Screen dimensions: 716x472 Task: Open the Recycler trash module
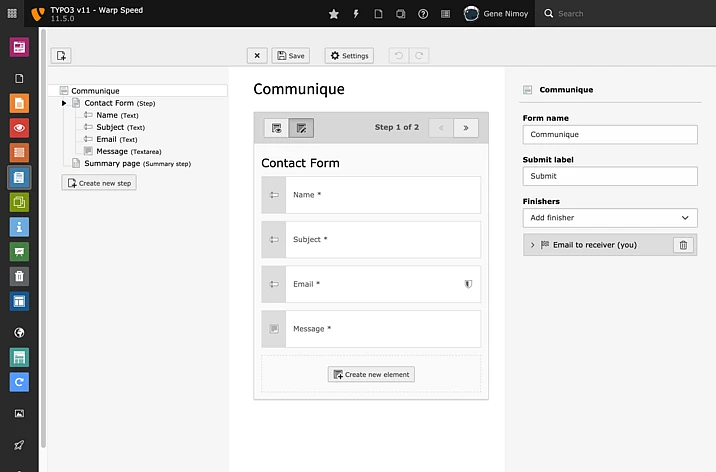coord(19,276)
